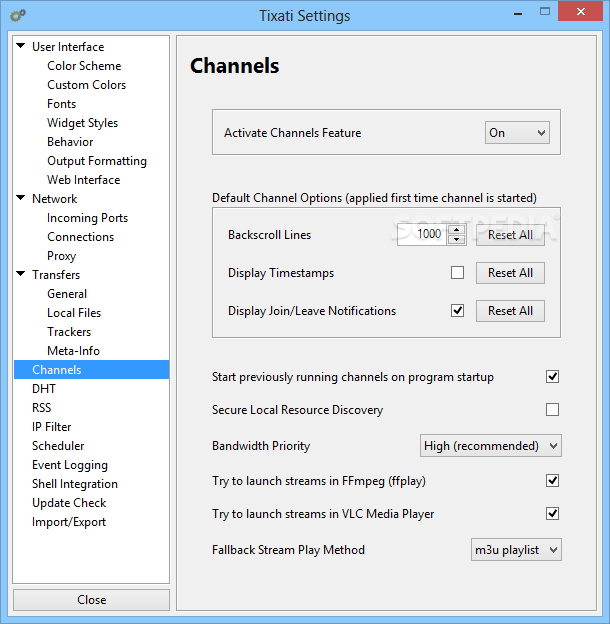Click Reset All for Backscroll Lines
610x624 pixels.
(510, 235)
